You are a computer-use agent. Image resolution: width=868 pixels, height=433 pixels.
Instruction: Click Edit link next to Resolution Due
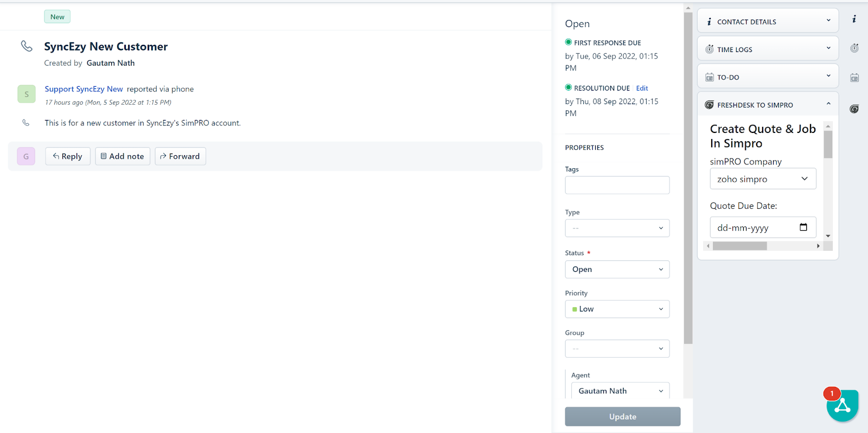pyautogui.click(x=642, y=88)
